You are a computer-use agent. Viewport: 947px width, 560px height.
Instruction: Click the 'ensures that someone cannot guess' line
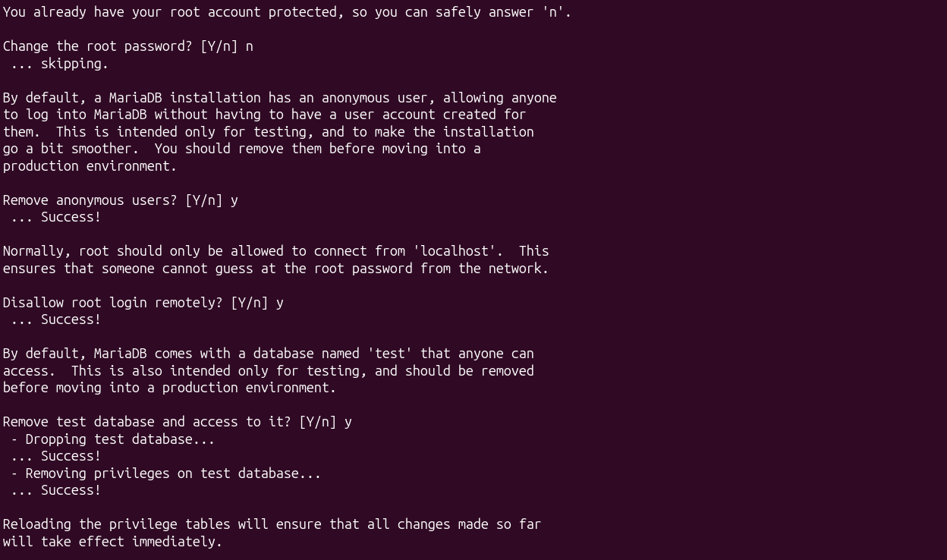click(x=275, y=269)
